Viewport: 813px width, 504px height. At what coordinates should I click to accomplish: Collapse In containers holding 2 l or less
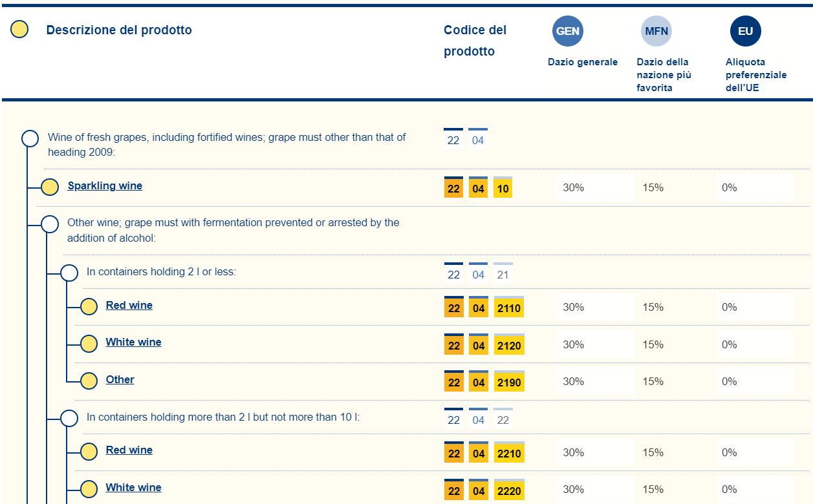click(x=69, y=273)
